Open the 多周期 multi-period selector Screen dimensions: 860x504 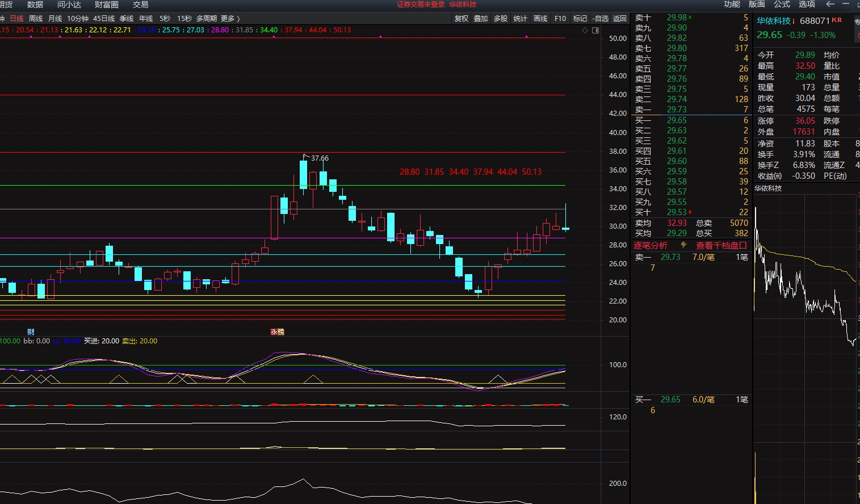coord(207,19)
